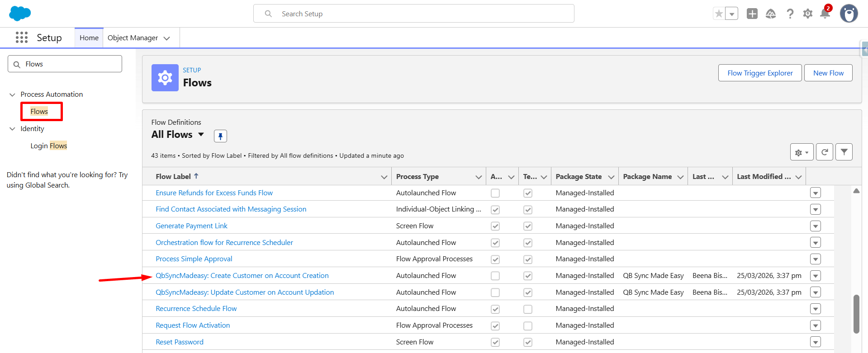Open the Favorites list dropdown arrow
The height and width of the screenshot is (353, 868).
732,14
